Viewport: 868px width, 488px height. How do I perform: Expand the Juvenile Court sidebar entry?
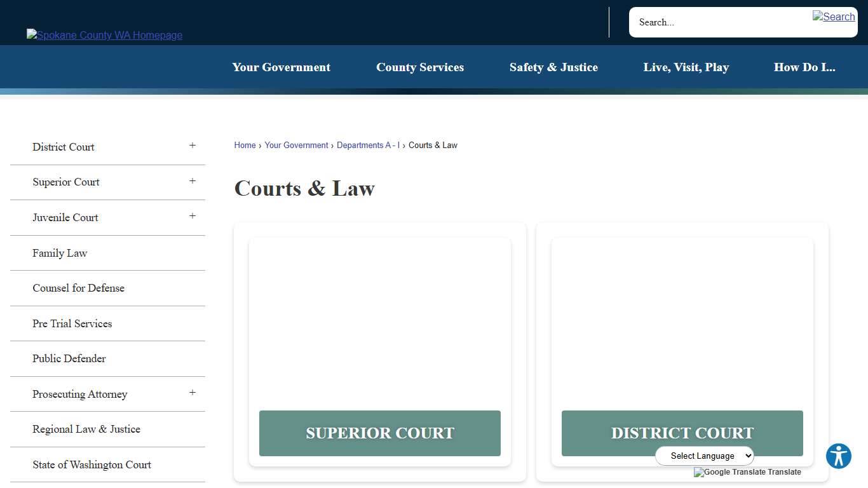pos(193,216)
